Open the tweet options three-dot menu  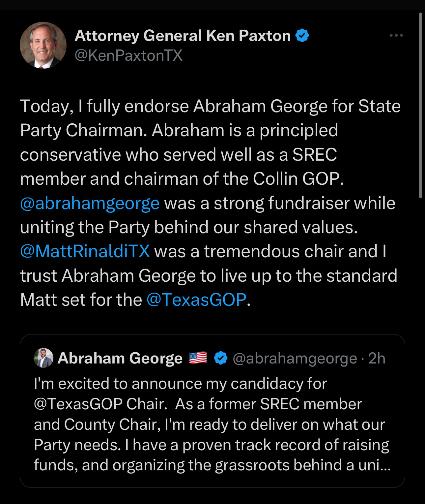[396, 35]
